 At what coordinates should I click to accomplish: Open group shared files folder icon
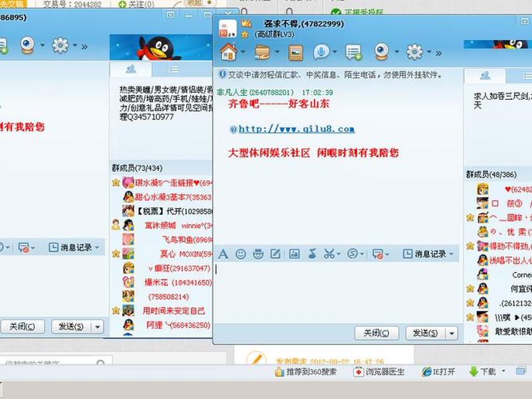262,53
